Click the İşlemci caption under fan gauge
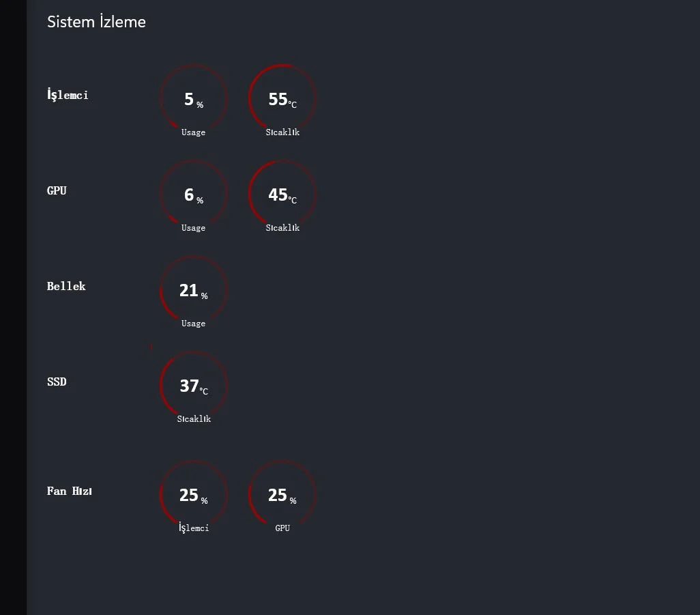The width and height of the screenshot is (700, 615). pos(194,528)
